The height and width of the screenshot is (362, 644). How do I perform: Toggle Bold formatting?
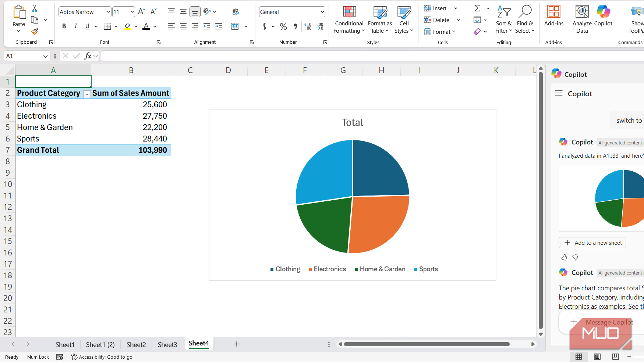[64, 26]
